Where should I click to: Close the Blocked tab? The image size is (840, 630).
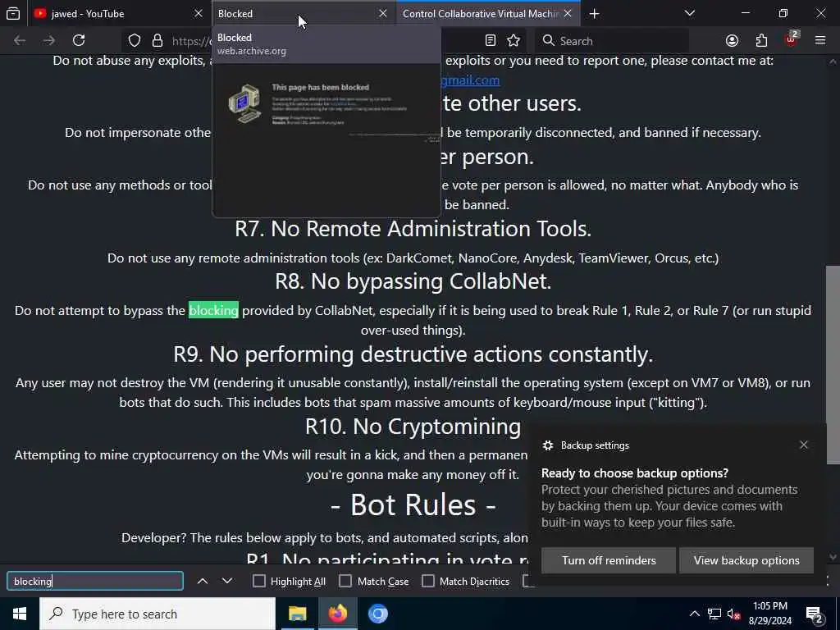point(382,13)
